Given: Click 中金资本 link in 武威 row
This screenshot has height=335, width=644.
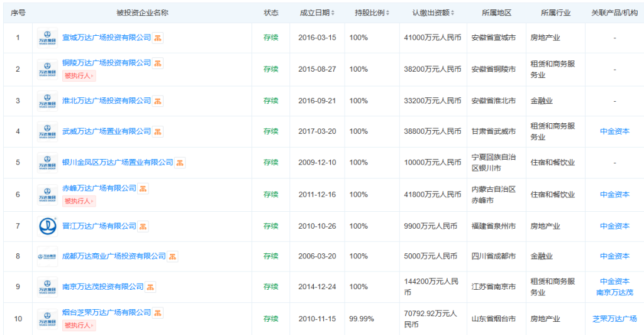Looking at the screenshot, I should 614,131.
